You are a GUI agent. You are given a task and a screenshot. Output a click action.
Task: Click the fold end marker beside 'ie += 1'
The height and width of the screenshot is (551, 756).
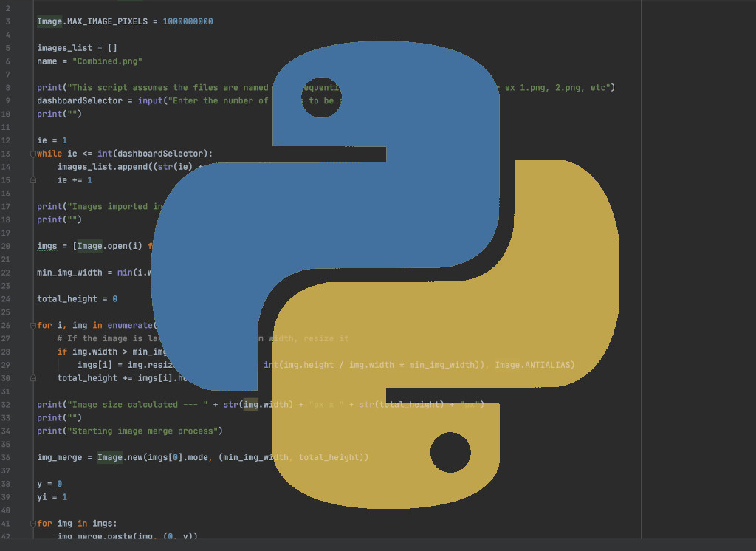33,180
